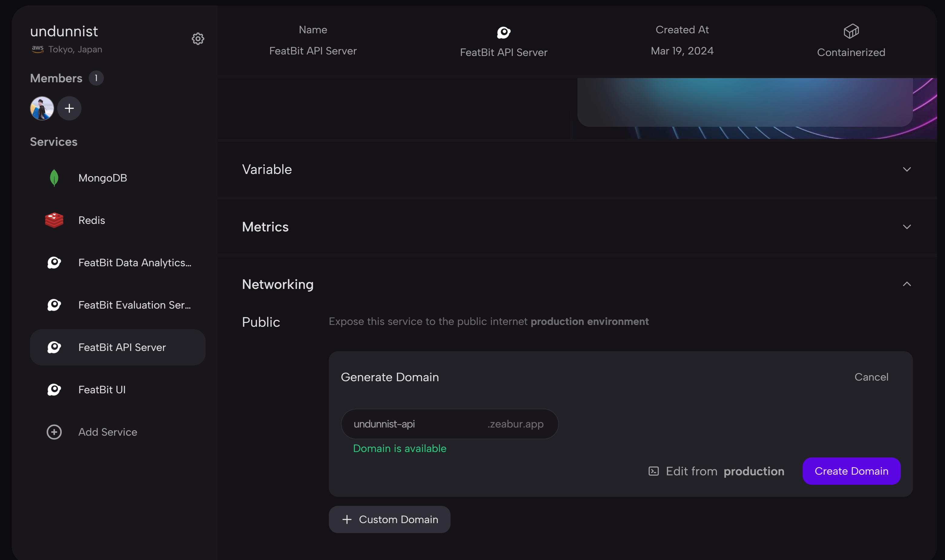Image resolution: width=945 pixels, height=560 pixels.
Task: Click the AWS region logo
Action: click(37, 49)
